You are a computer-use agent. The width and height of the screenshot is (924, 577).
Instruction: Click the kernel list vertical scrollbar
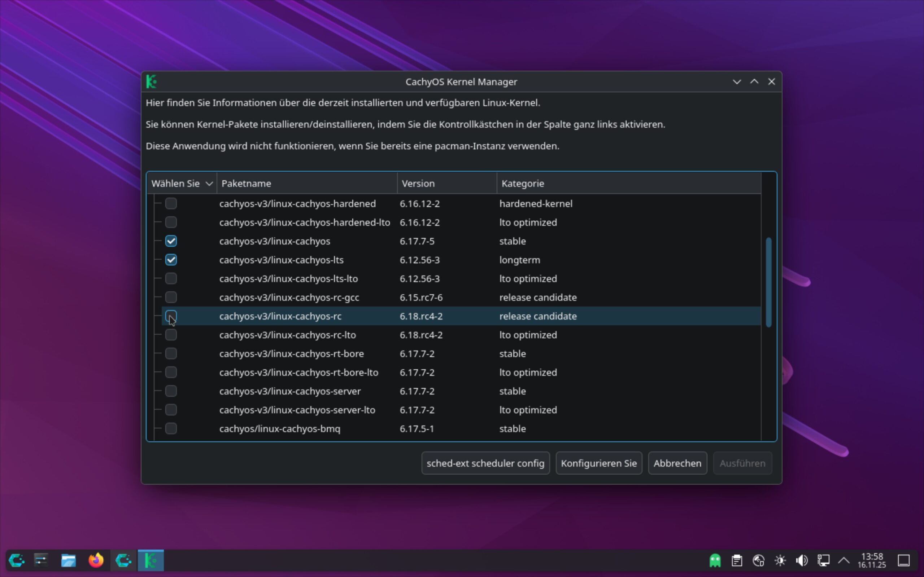768,282
